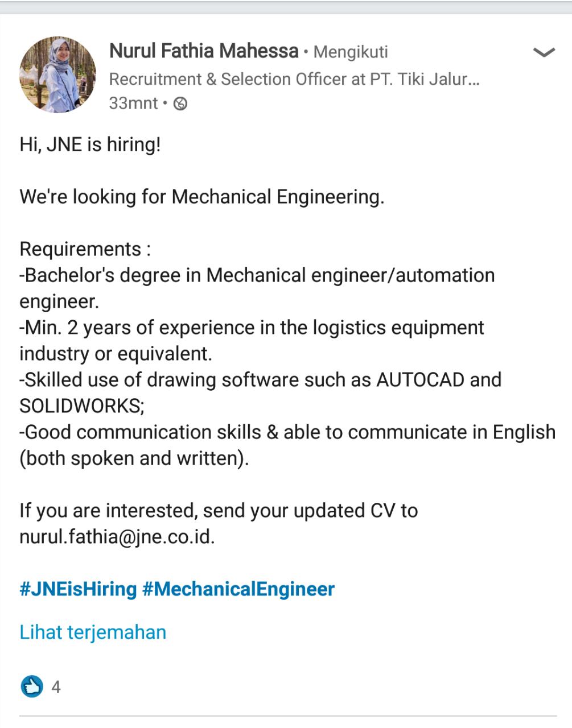572x728 pixels.
Task: Click the Mengikuti following label
Action: [x=351, y=52]
